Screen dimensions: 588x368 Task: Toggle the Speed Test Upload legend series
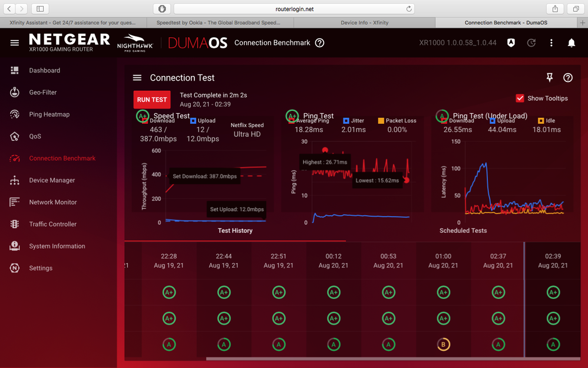[203, 120]
